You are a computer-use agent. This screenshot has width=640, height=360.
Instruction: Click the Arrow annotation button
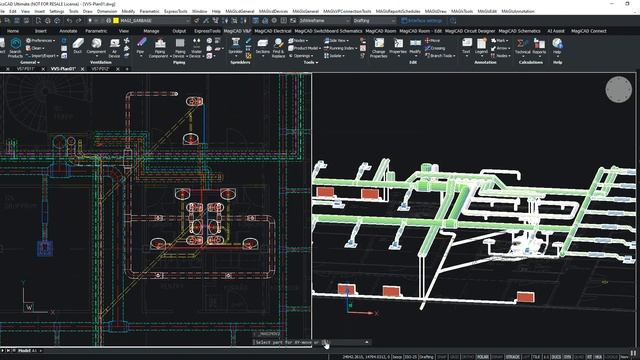[x=500, y=48]
